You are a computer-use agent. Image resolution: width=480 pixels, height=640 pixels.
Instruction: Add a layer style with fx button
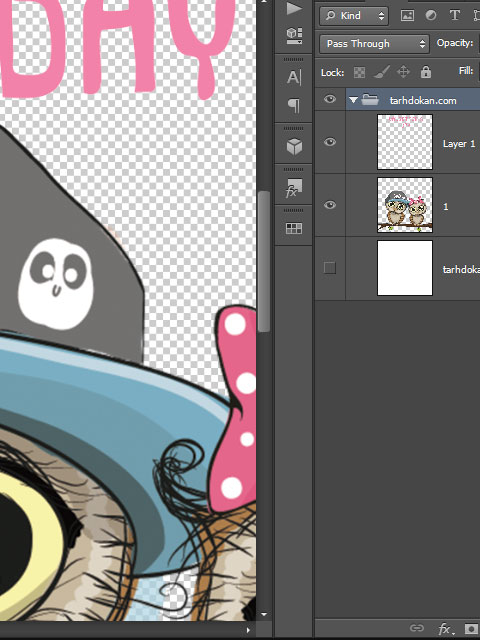pos(444,629)
